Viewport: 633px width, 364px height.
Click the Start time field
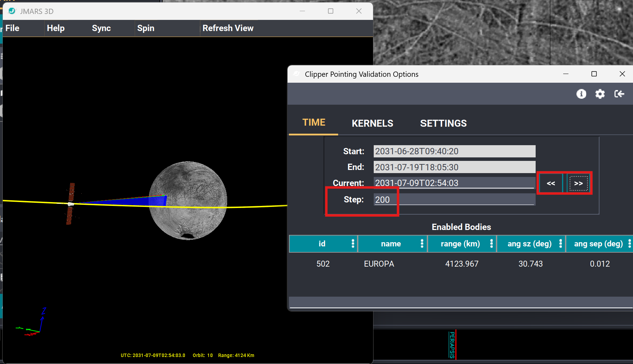(x=454, y=151)
